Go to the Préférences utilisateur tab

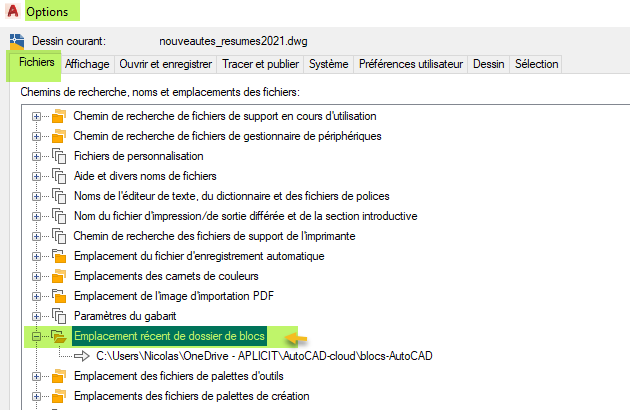411,64
